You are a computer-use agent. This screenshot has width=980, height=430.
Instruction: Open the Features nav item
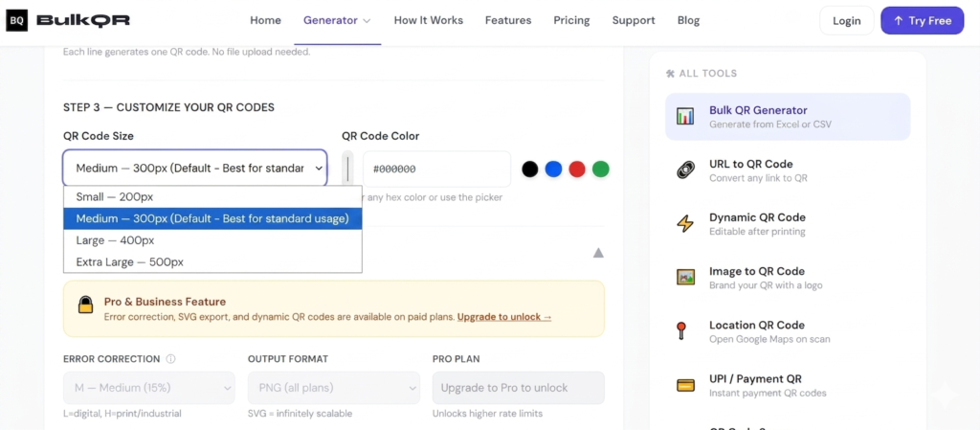508,21
